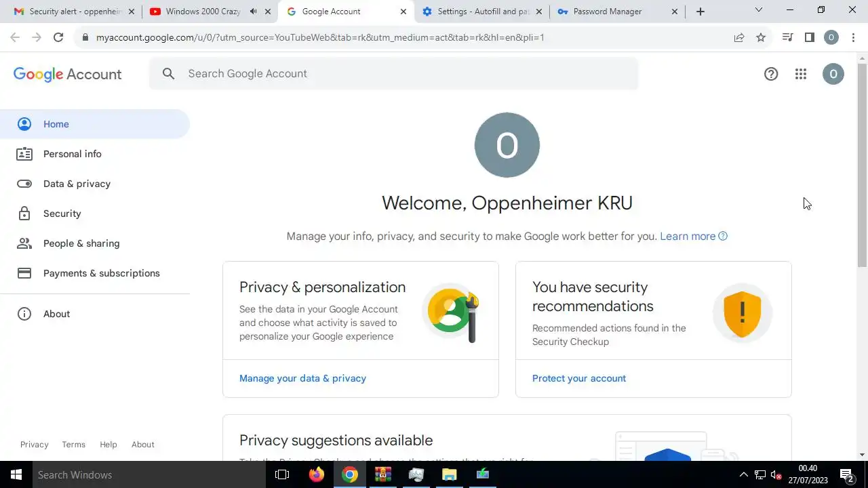Mute the YouTube tab speaker icon

pos(253,12)
